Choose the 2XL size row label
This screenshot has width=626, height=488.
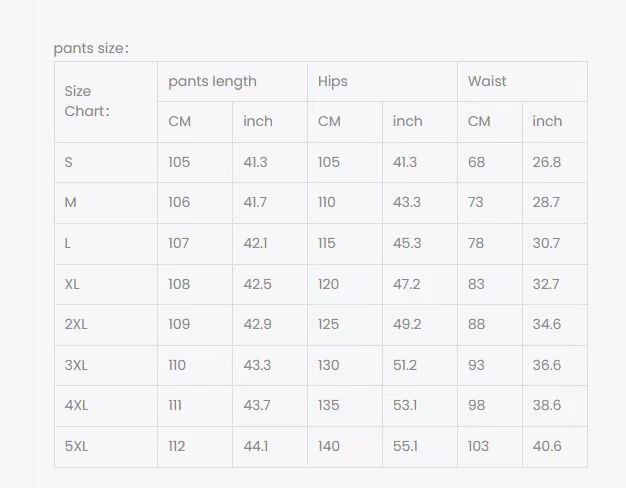[x=77, y=324]
